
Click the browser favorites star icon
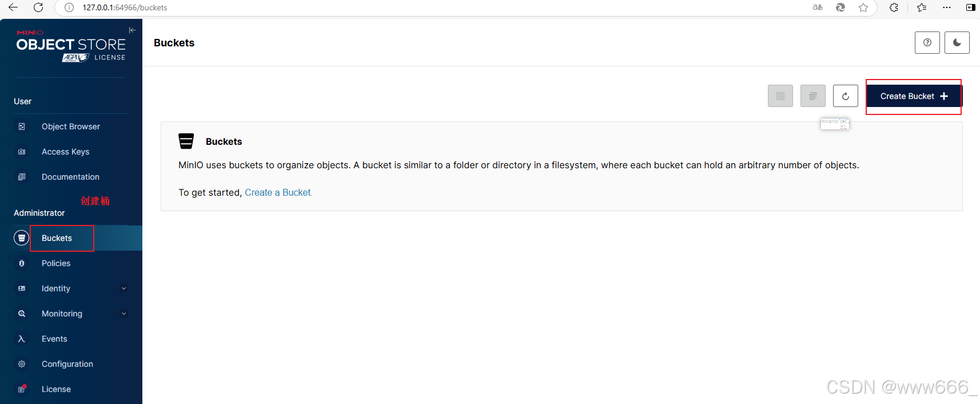pos(863,7)
